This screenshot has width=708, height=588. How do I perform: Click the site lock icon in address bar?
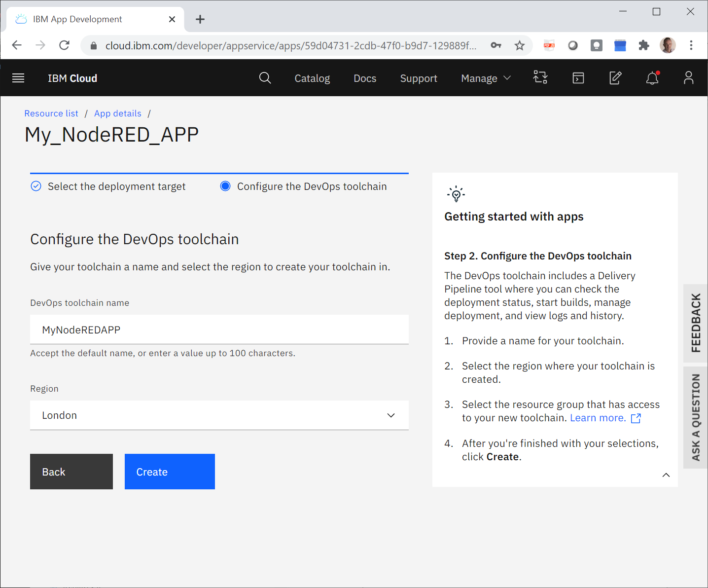point(94,45)
